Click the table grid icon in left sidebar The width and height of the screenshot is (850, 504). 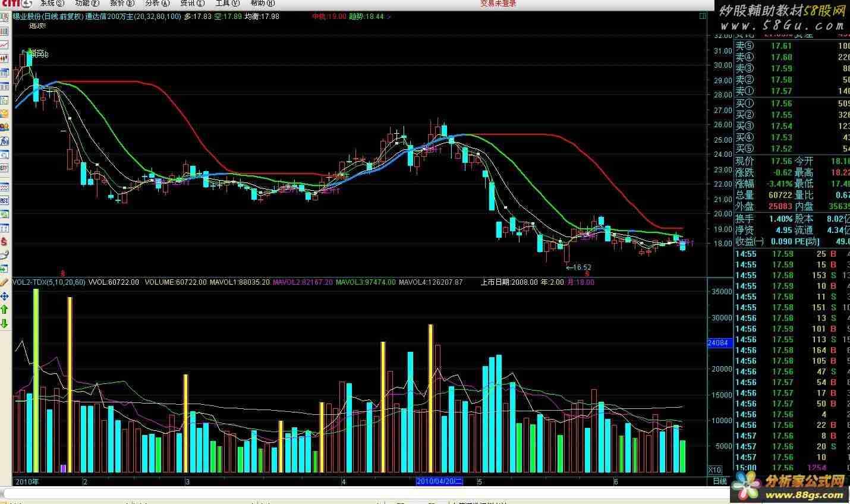click(x=5, y=86)
